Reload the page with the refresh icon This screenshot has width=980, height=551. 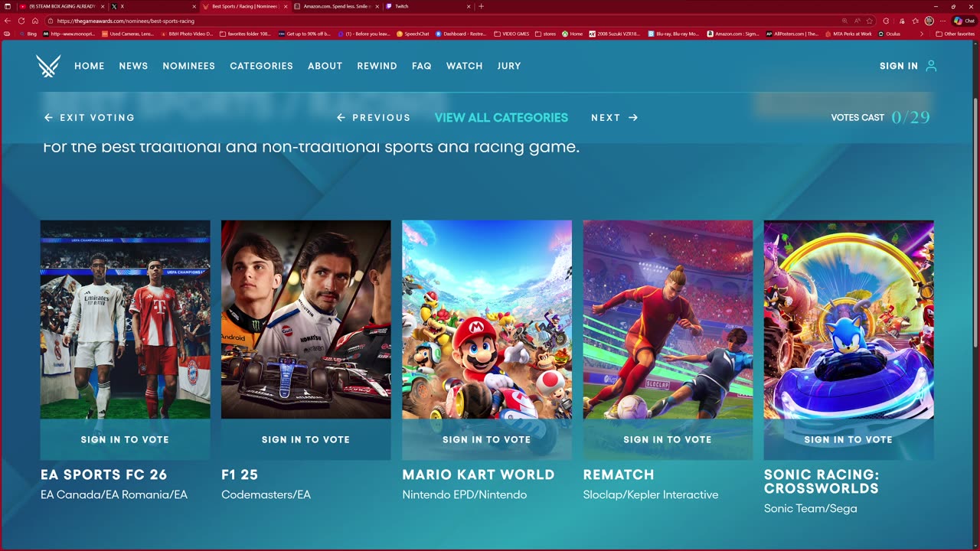[21, 21]
